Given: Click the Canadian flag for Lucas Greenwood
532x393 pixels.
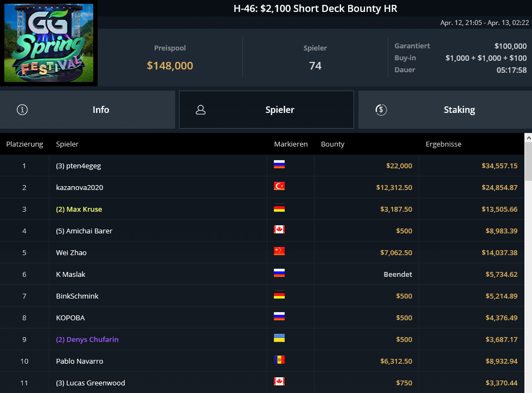Looking at the screenshot, I should coord(279,382).
